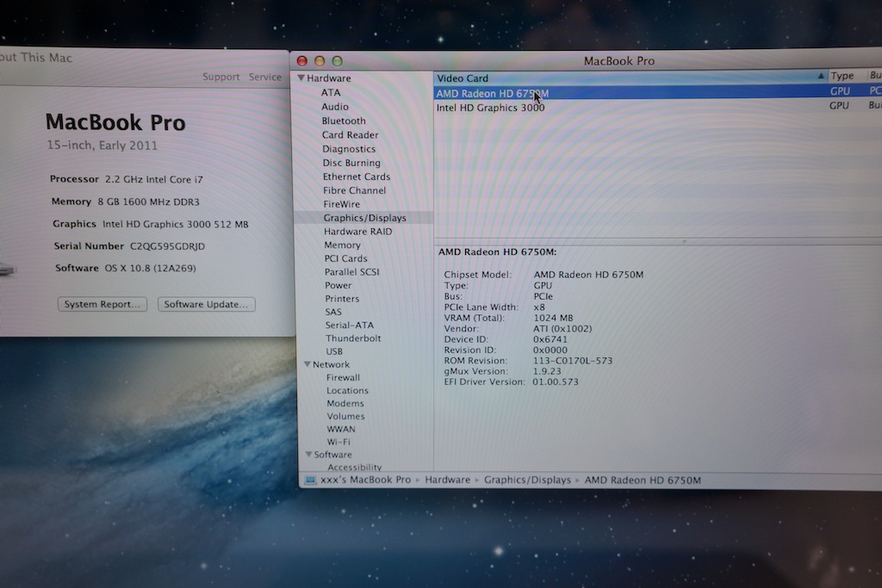Image resolution: width=882 pixels, height=588 pixels.
Task: Click the gMux Version value 1.9.23
Action: (x=547, y=371)
